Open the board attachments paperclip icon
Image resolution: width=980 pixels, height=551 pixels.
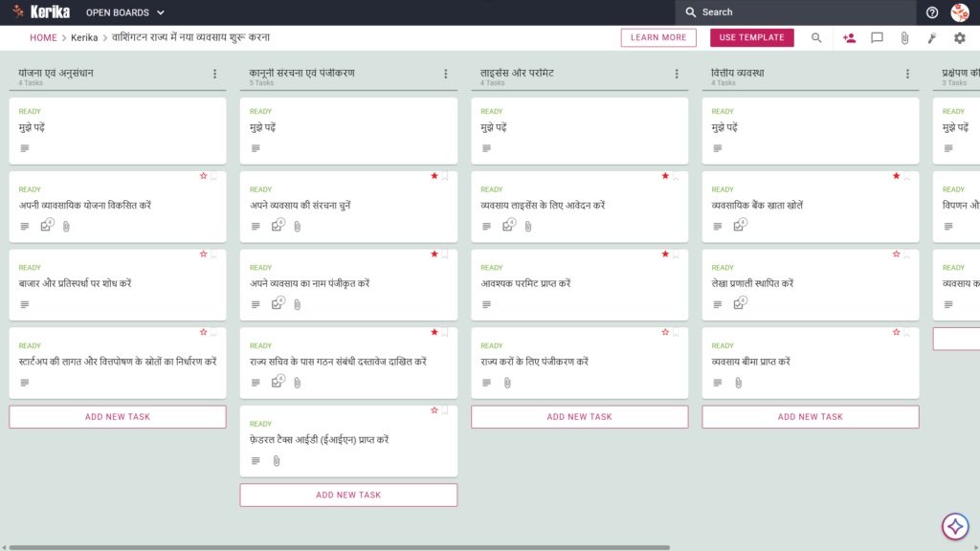point(904,38)
